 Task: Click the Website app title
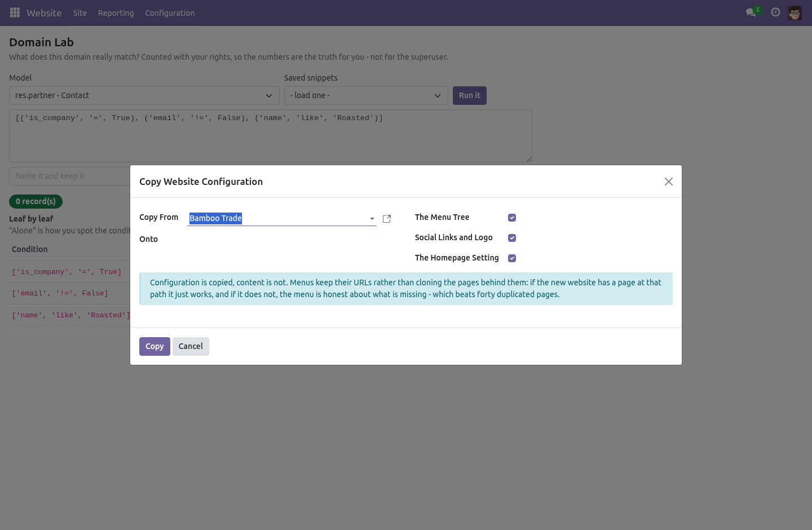point(44,13)
